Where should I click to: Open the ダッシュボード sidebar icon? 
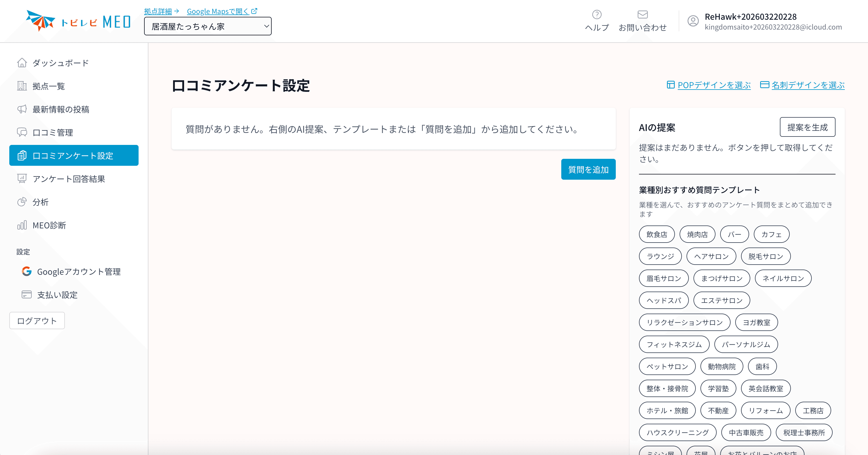(22, 63)
